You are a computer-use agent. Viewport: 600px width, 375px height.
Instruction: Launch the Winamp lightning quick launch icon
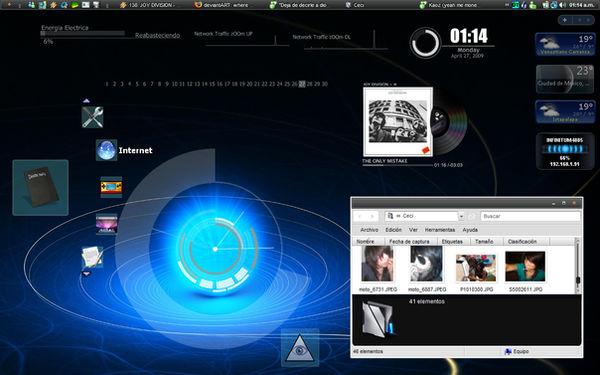53,5
